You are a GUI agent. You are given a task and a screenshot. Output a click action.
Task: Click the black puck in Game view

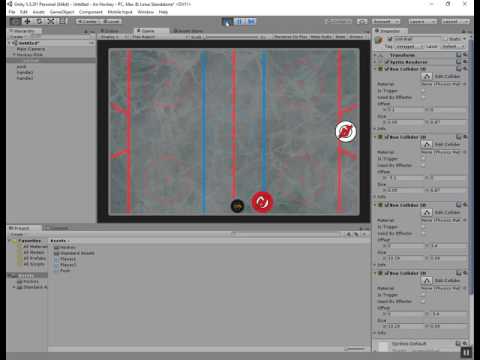(237, 206)
